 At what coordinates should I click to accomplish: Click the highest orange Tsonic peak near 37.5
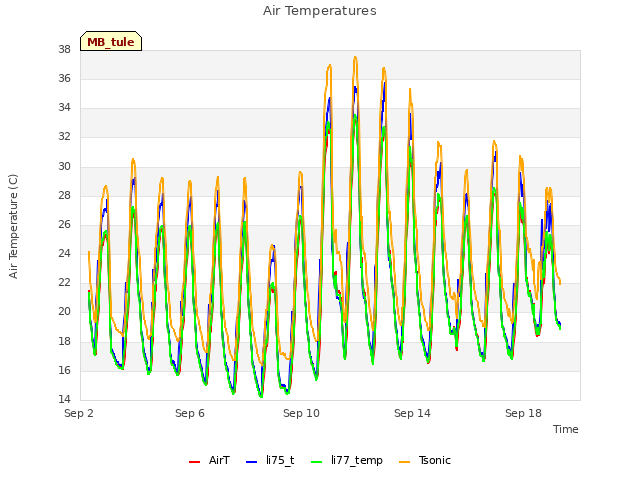pos(355,58)
